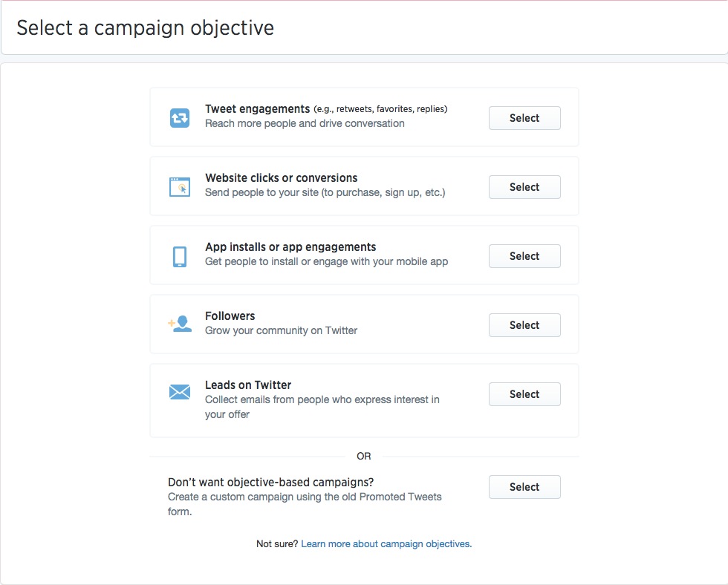728x585 pixels.
Task: Click the App installs or app engagements heading
Action: [x=290, y=246]
